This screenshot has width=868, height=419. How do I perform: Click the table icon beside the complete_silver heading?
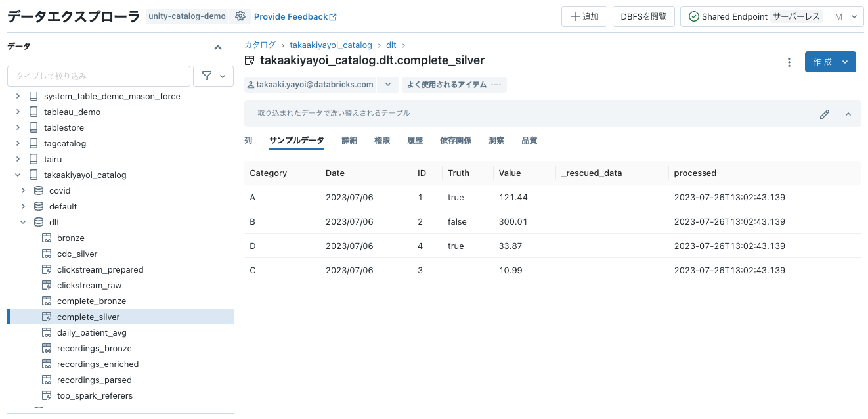(x=250, y=60)
